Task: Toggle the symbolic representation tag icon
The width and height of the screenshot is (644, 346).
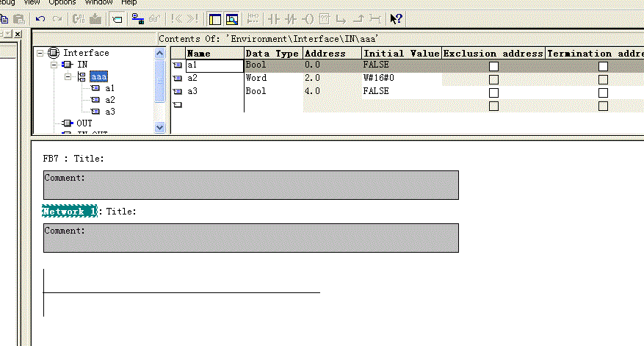Action: tap(117, 19)
